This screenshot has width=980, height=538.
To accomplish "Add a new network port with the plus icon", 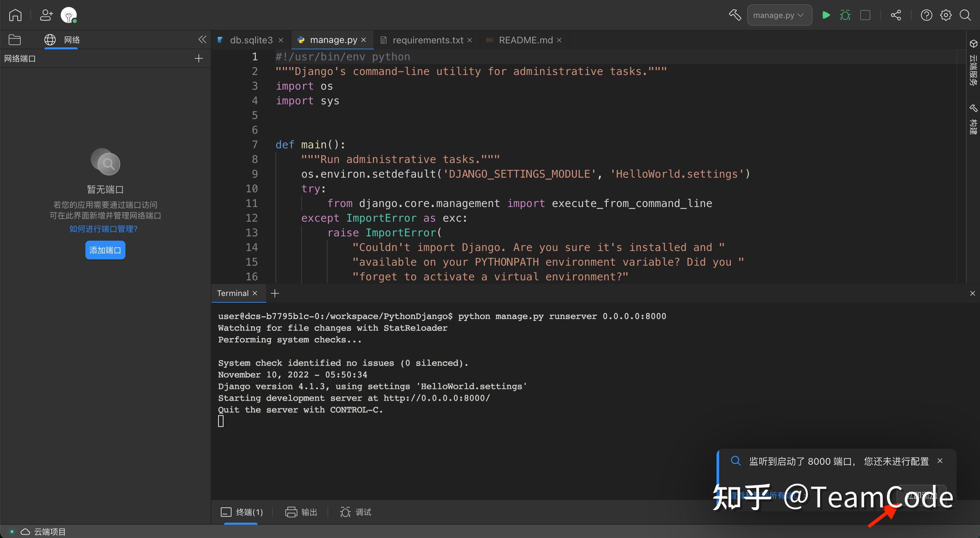I will 198,58.
